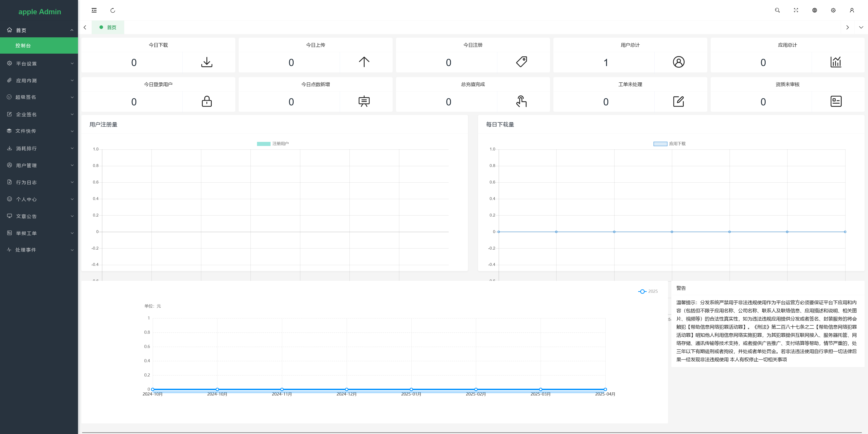Click the download icon in 今日下载 card

pos(207,62)
